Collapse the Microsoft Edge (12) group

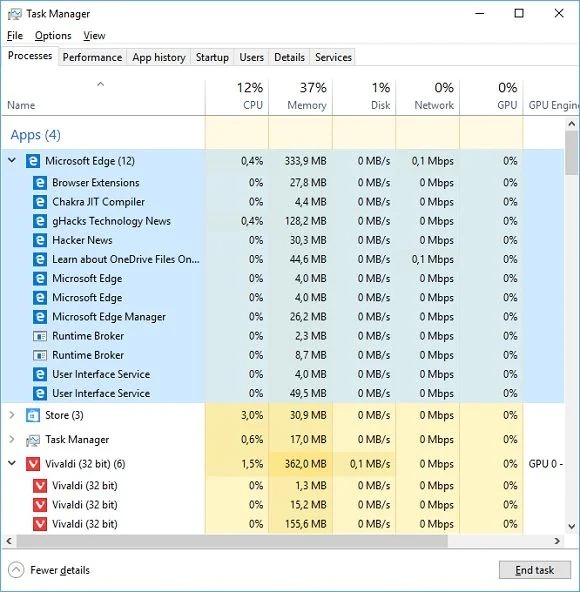click(12, 160)
